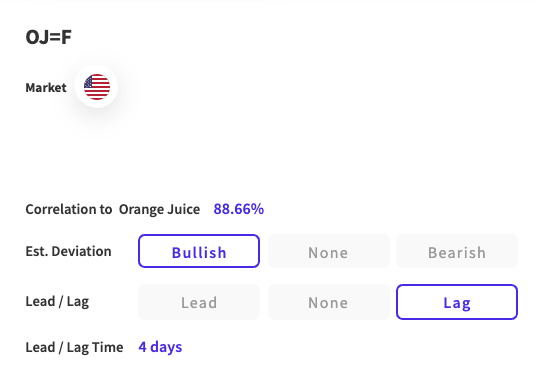This screenshot has height=384, width=536.
Task: Click the percent sign after 88.66
Action: click(x=257, y=209)
